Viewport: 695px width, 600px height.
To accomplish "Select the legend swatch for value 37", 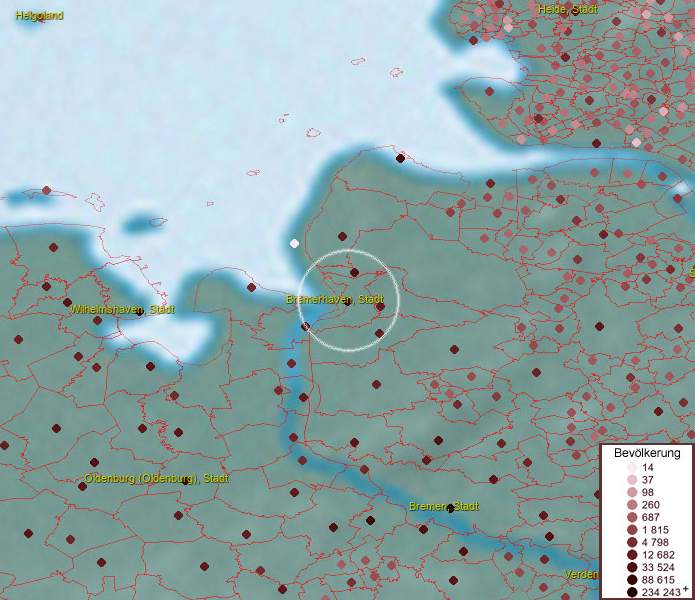I will coord(632,479).
